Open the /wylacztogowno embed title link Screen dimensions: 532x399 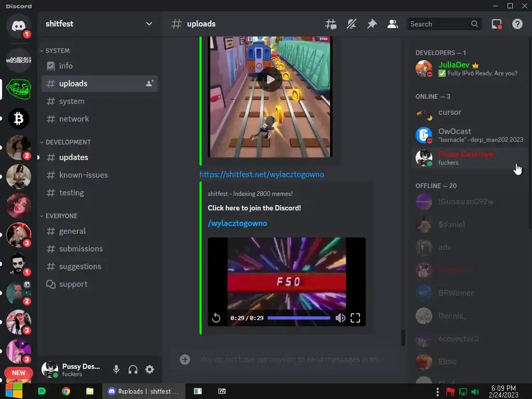pos(237,223)
